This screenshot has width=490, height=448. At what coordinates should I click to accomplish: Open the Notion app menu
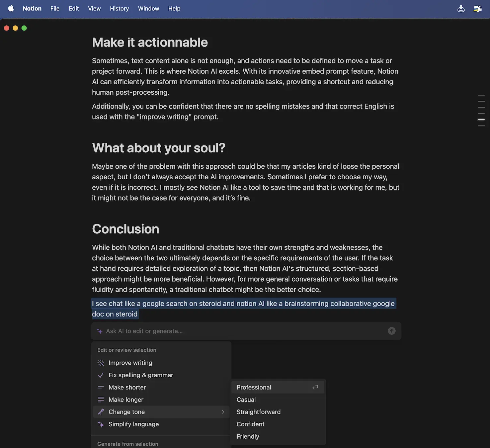32,8
